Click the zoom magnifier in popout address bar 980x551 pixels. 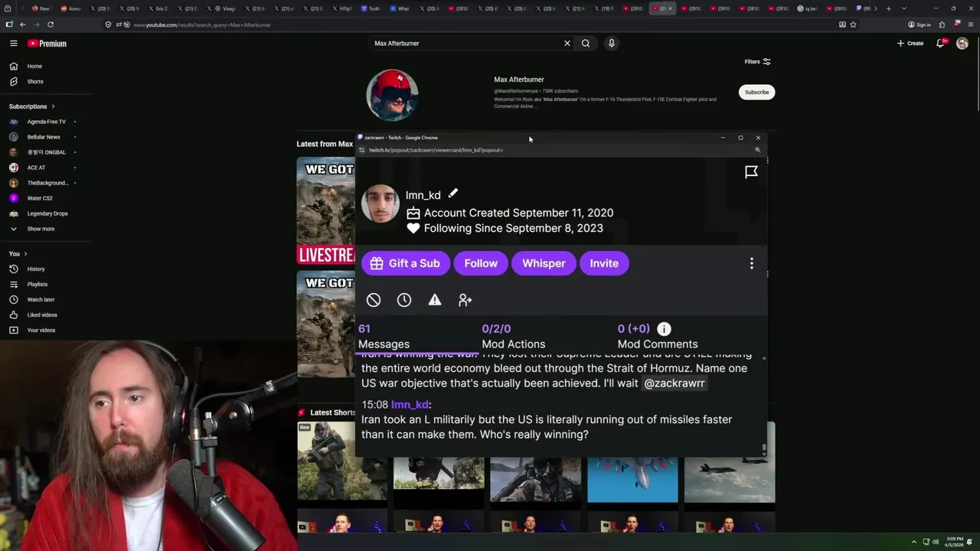pyautogui.click(x=757, y=150)
